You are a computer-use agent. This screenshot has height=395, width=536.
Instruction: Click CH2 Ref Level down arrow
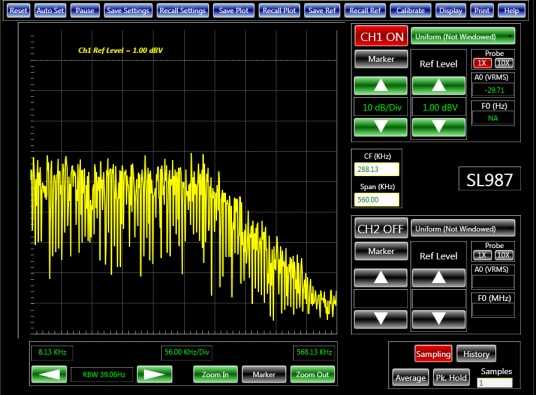(x=439, y=319)
